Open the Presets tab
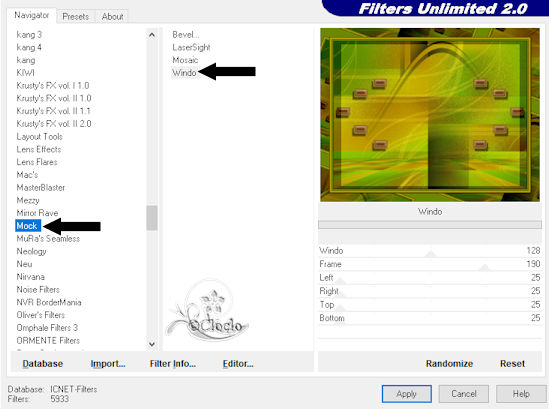Image resolution: width=549 pixels, height=409 pixels. (x=75, y=16)
